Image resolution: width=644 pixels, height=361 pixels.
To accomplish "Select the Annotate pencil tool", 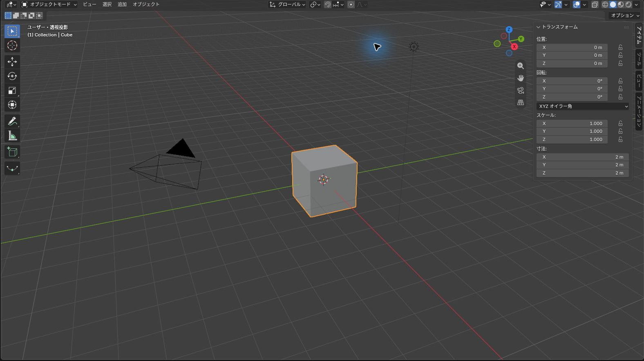I will click(x=12, y=121).
